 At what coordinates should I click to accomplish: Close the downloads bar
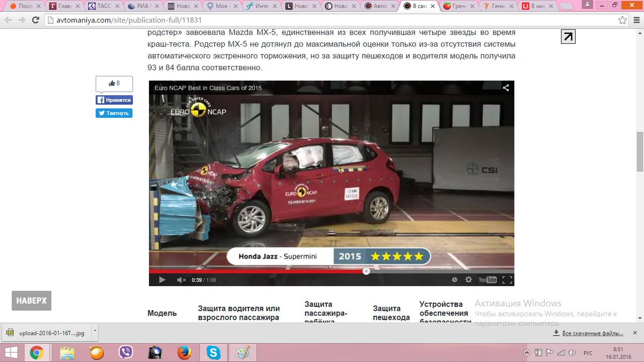635,333
